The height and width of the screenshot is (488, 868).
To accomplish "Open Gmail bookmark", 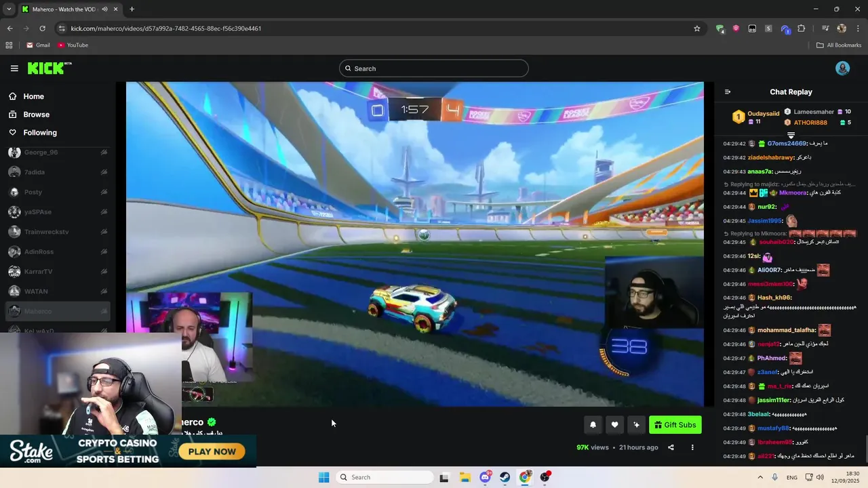I will pos(38,45).
